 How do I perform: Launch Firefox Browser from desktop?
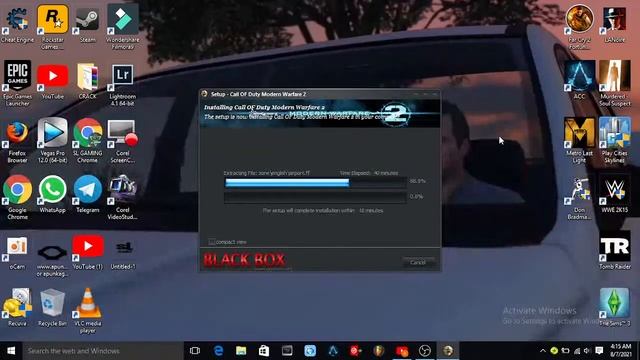(17, 141)
